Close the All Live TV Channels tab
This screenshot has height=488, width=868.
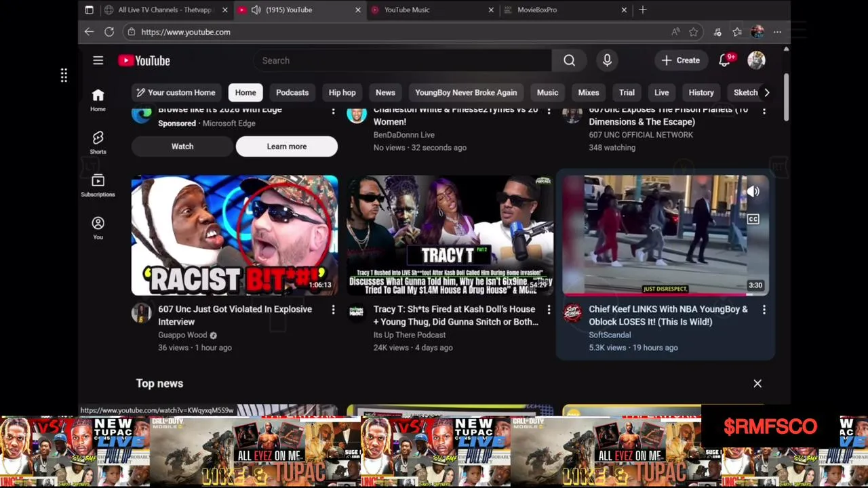coord(224,9)
